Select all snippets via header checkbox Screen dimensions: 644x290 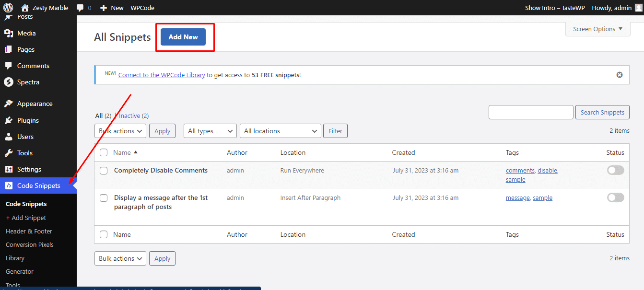(x=104, y=152)
